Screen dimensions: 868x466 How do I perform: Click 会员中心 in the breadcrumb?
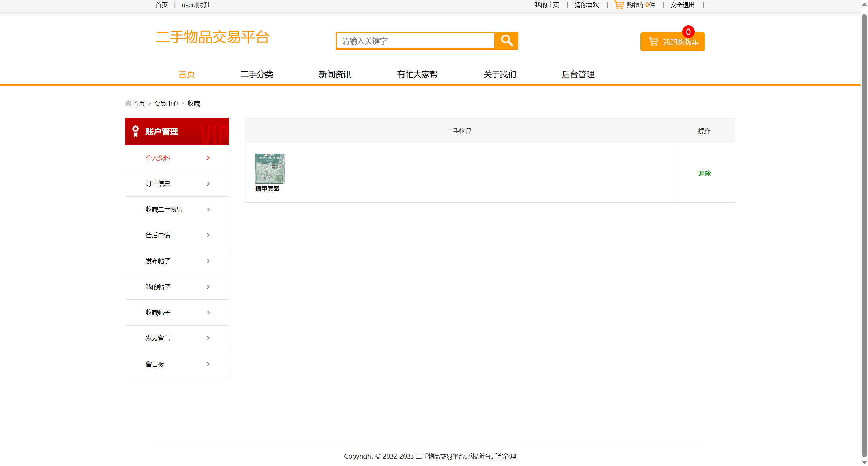point(166,103)
